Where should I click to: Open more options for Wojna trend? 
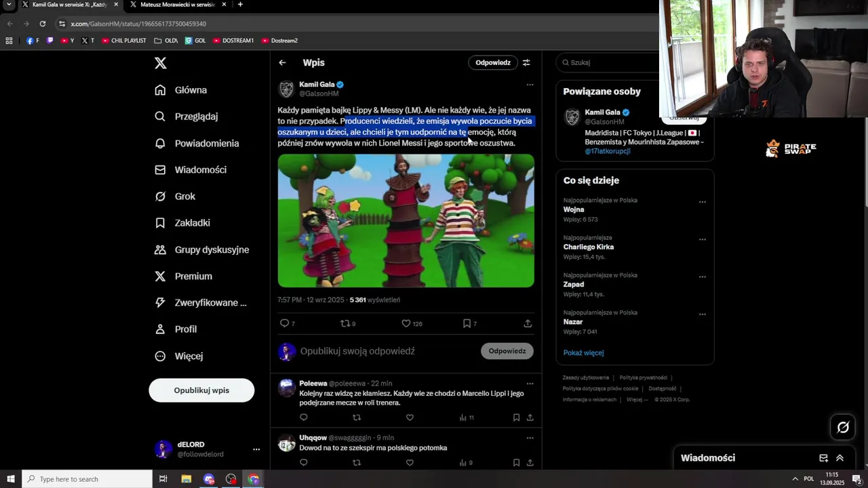[x=702, y=202]
